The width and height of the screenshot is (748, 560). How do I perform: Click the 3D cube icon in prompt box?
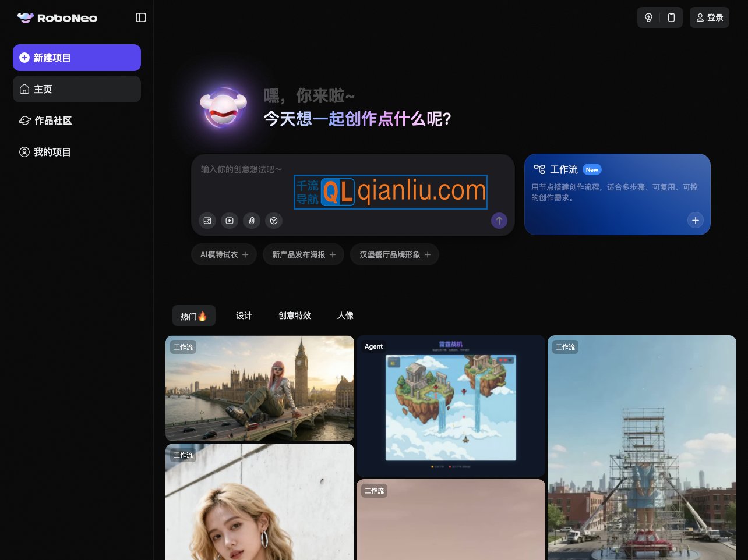coord(274,221)
